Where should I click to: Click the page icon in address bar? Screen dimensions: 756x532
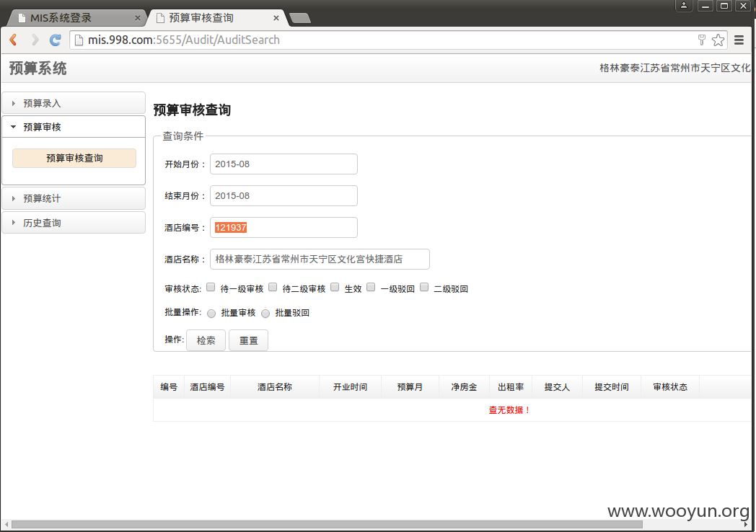coord(79,40)
